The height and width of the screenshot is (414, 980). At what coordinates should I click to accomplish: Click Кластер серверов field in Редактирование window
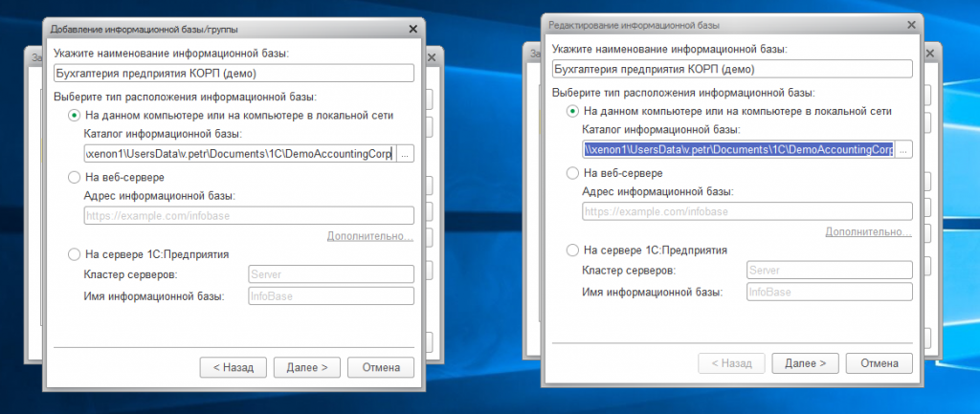830,271
